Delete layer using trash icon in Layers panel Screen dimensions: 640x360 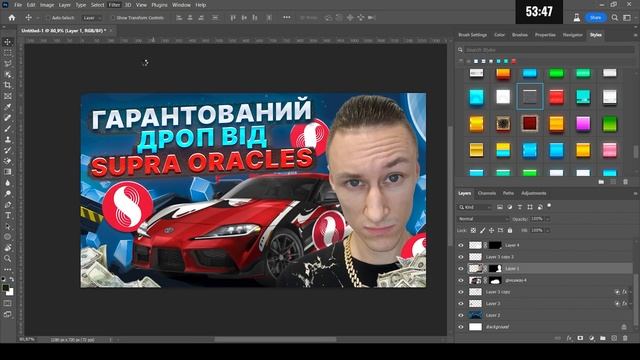625,338
